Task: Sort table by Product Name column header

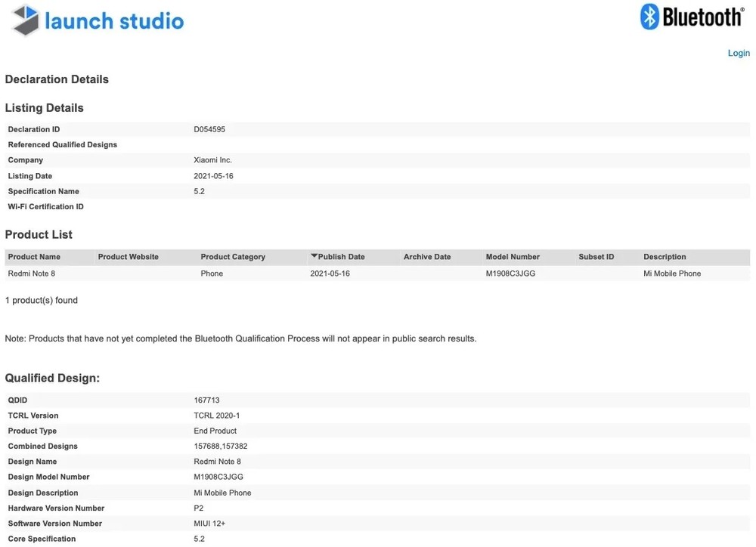Action: coord(34,257)
